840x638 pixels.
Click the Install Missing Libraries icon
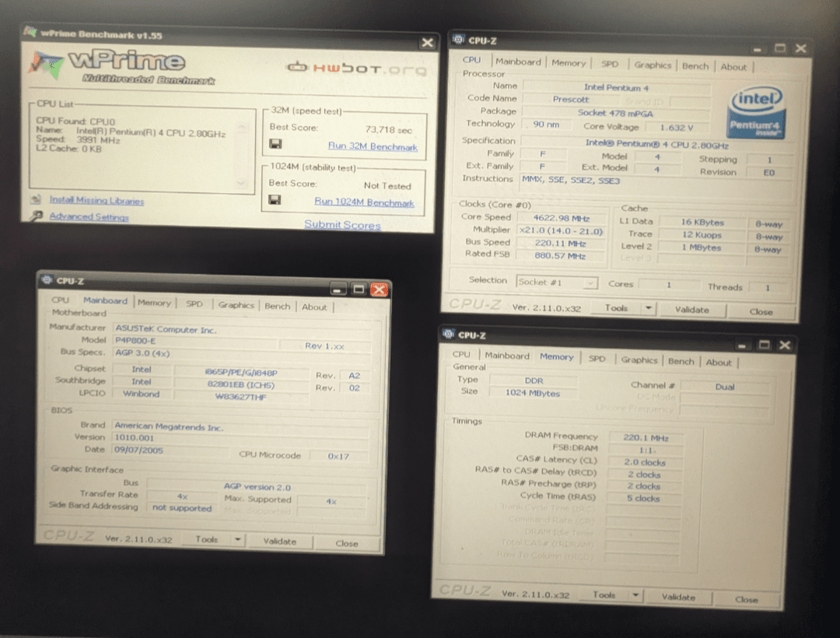click(36, 199)
